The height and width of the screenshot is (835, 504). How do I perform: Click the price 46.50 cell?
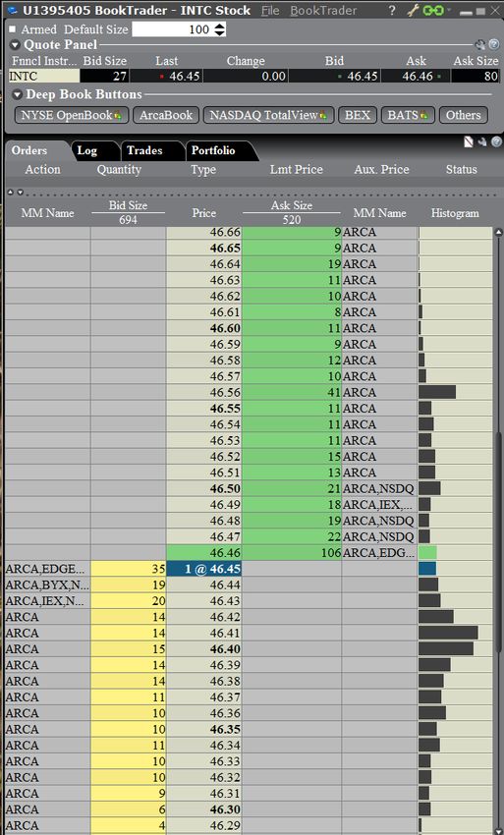coord(204,488)
